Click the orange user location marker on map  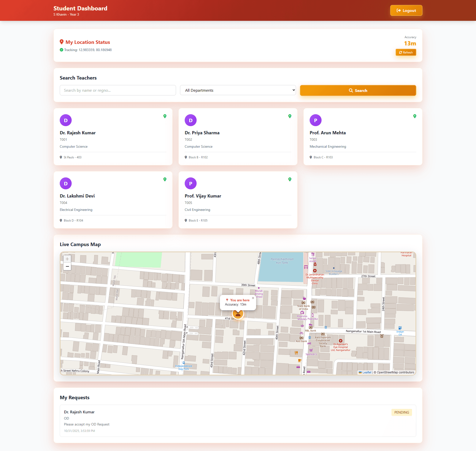coord(238,314)
